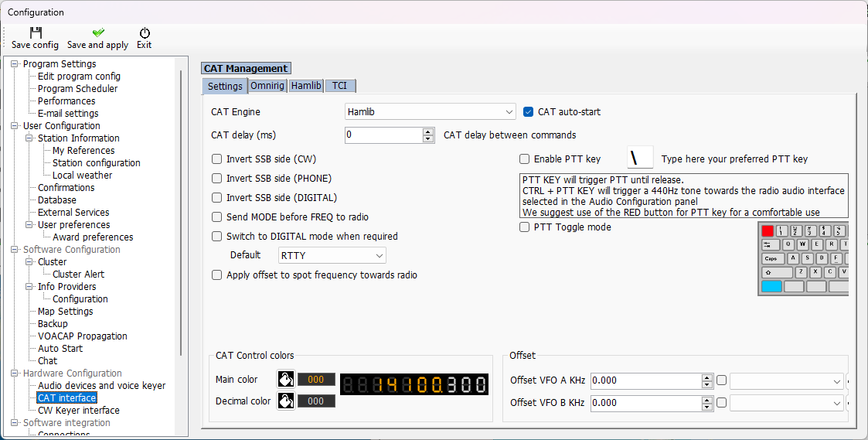Viewport: 868px width, 440px height.
Task: Collapse the Hardware Configuration node
Action: pos(15,373)
